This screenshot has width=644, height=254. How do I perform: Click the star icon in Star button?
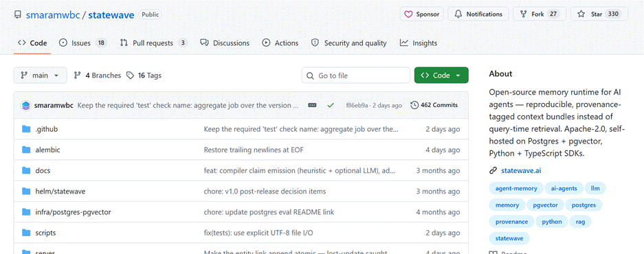581,14
